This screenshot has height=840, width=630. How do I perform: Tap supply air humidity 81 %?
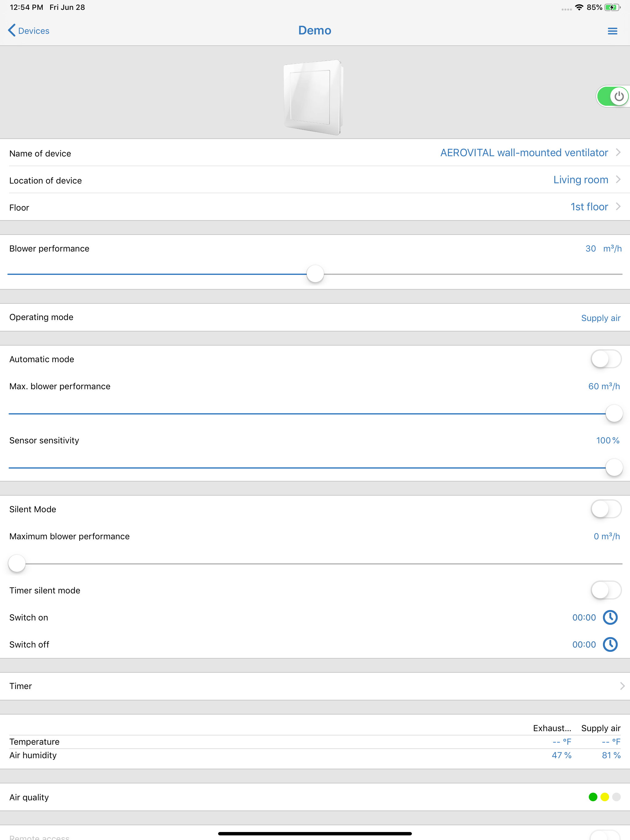611,755
